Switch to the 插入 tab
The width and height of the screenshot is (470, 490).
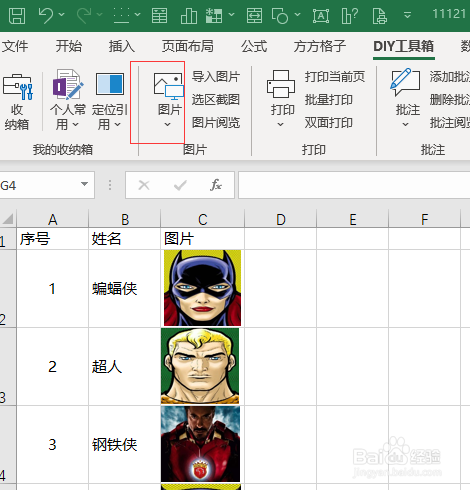(x=122, y=46)
